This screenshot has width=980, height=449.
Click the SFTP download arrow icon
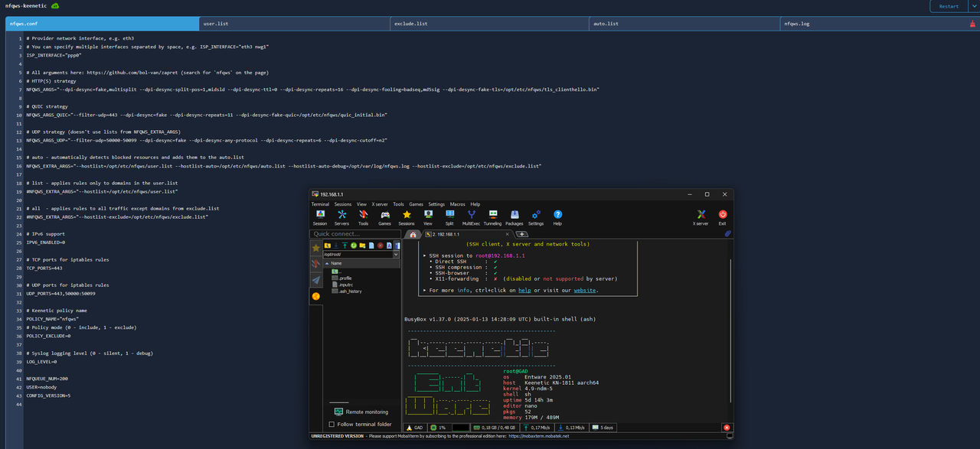tap(336, 246)
